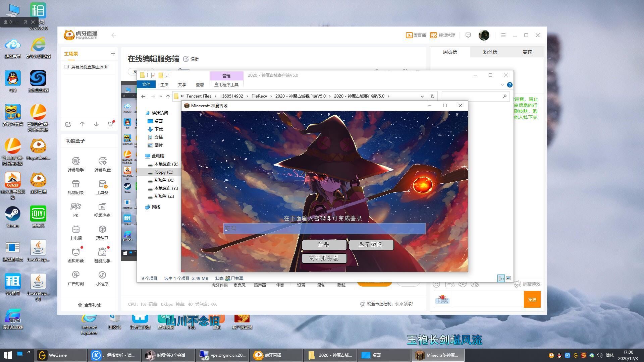The width and height of the screenshot is (644, 362).
Task: Open the Huya user avatar menu
Action: click(484, 35)
